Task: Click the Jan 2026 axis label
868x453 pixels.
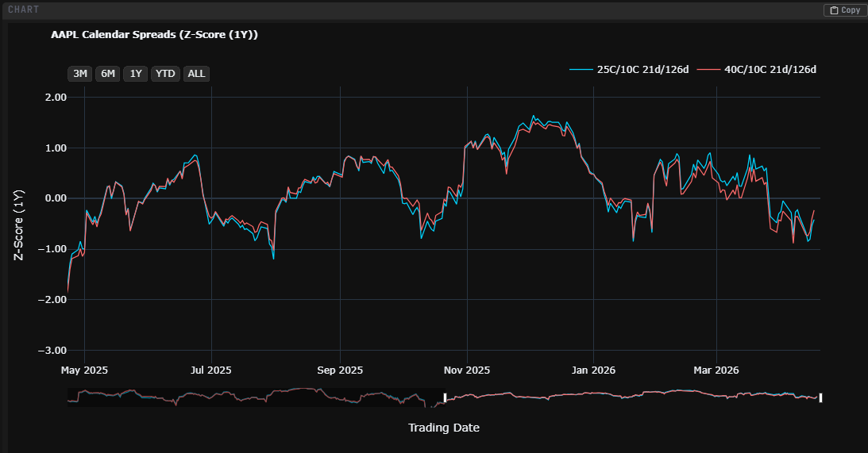Action: click(x=593, y=370)
